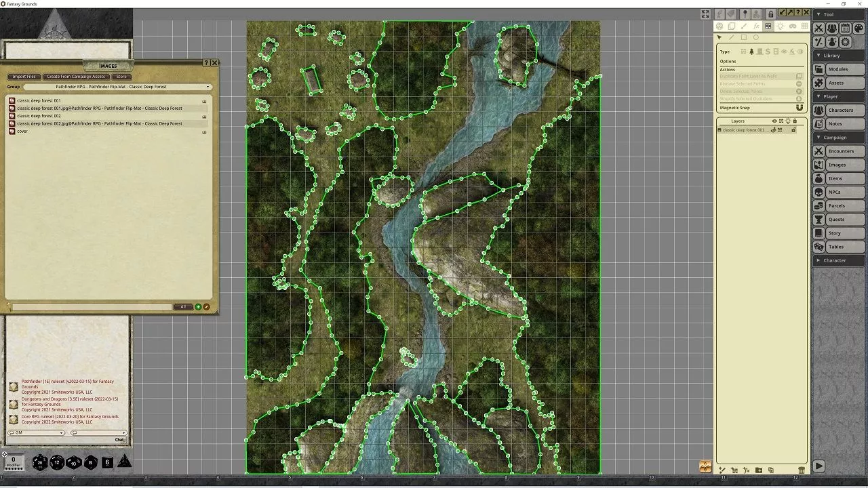This screenshot has width=868, height=488.
Task: Open the Assets library
Action: pos(845,83)
